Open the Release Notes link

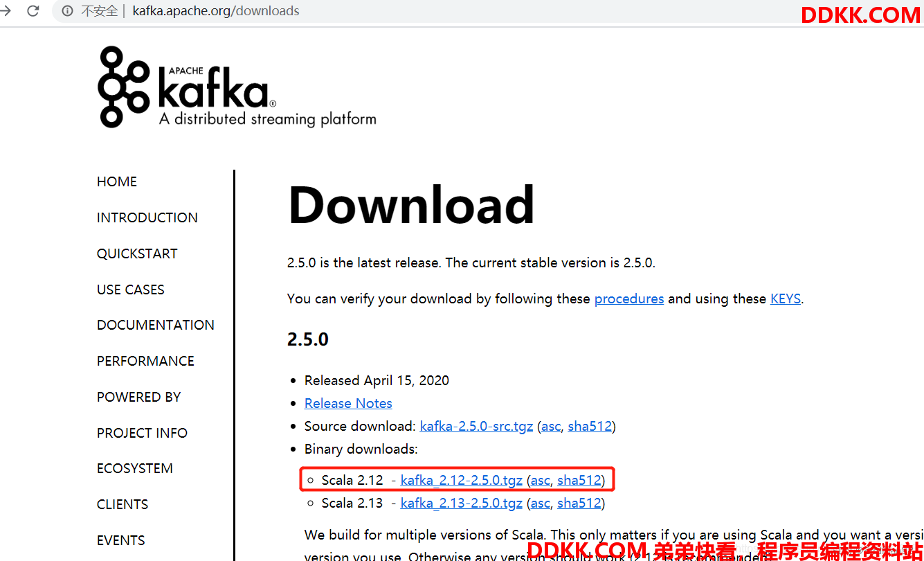click(348, 403)
